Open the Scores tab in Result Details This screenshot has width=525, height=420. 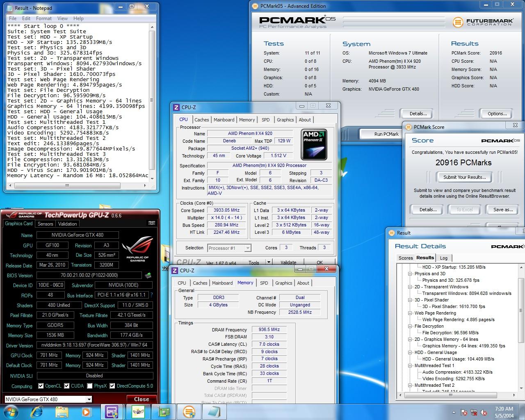tap(406, 258)
